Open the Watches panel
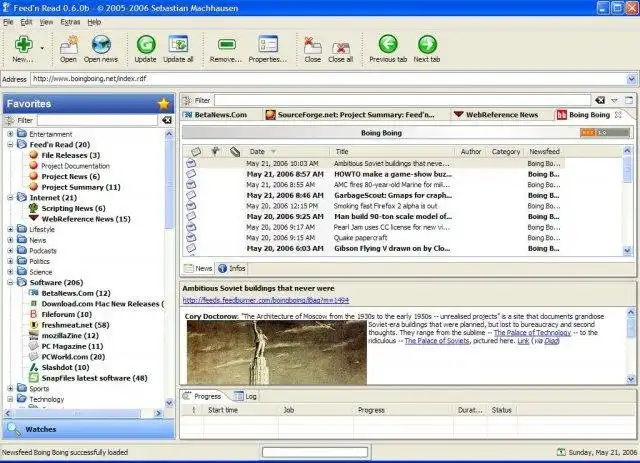The image size is (640, 463). [89, 429]
